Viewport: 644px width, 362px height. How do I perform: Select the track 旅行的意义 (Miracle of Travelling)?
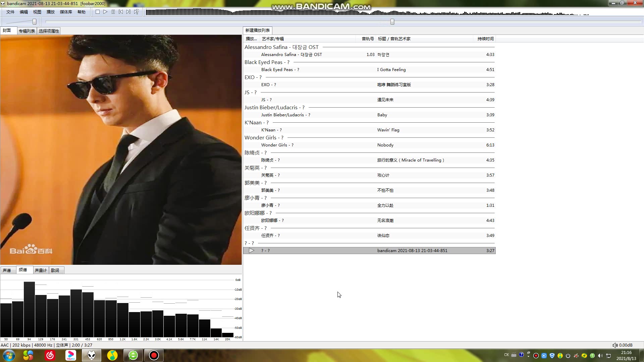[369, 160]
